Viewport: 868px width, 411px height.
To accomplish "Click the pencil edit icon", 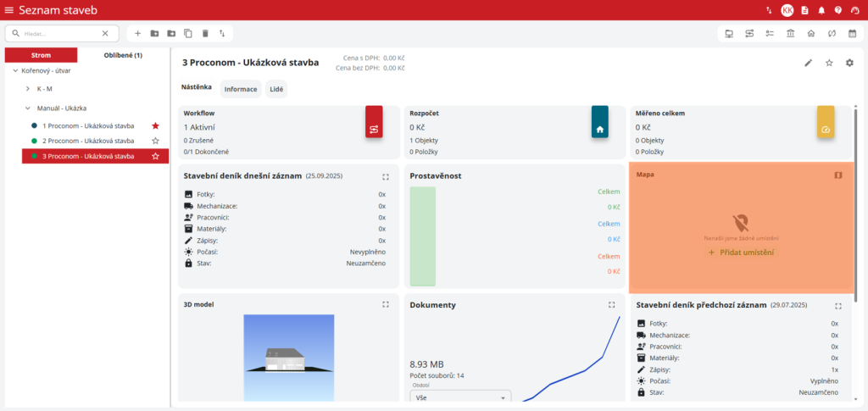I will point(809,63).
